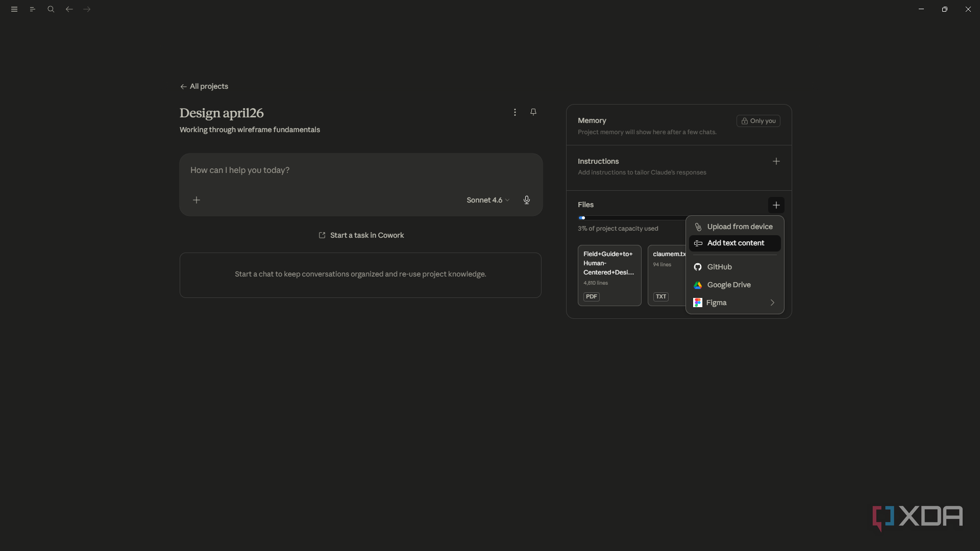This screenshot has height=551, width=980.
Task: Focus the How can I help input
Action: point(361,170)
